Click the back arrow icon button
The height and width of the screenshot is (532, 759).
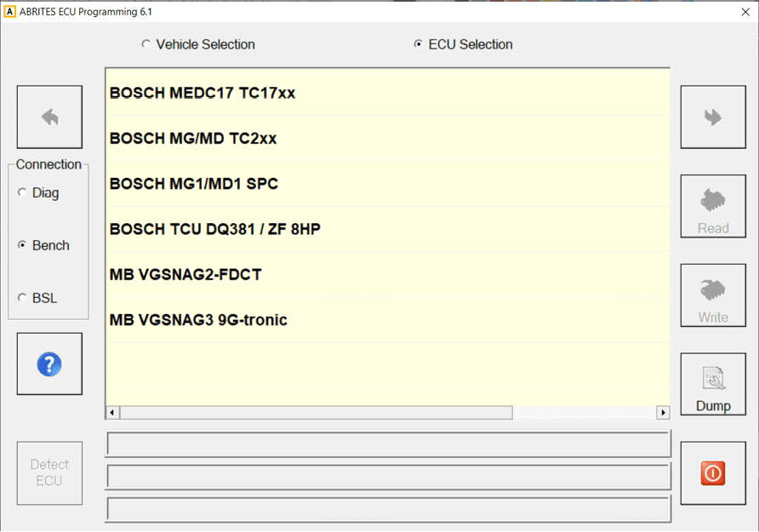point(49,117)
